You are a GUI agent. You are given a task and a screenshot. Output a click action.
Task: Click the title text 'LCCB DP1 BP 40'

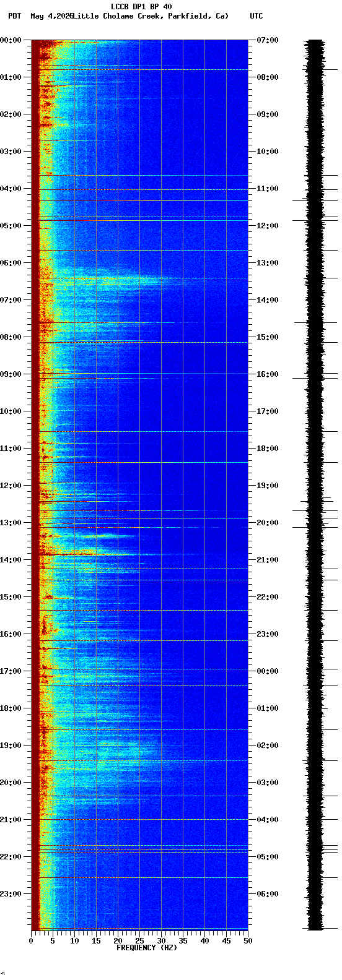coord(141,7)
